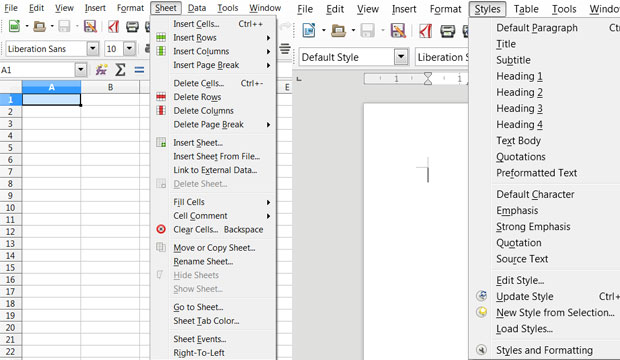Image resolution: width=620 pixels, height=360 pixels.
Task: Click the Default Style text field in Writer
Action: pos(346,57)
